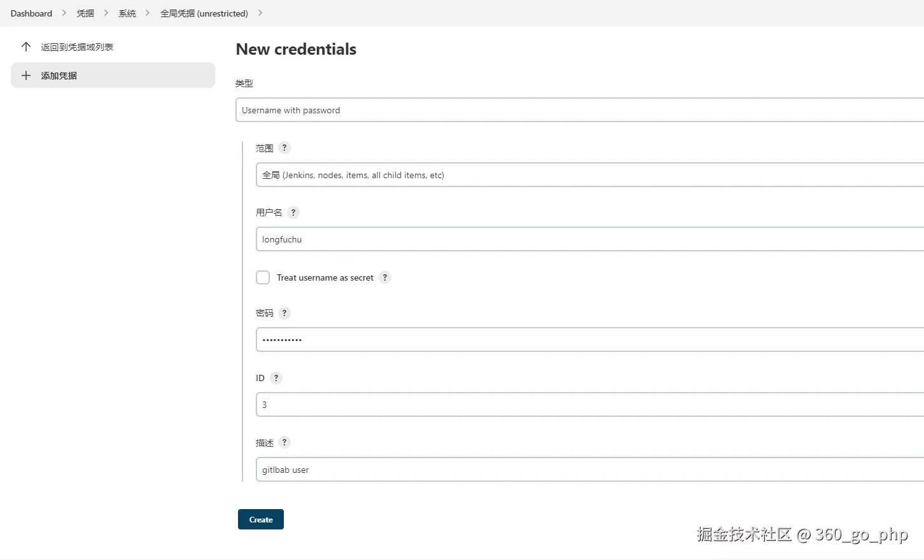Open help icon next to 密码

point(284,313)
